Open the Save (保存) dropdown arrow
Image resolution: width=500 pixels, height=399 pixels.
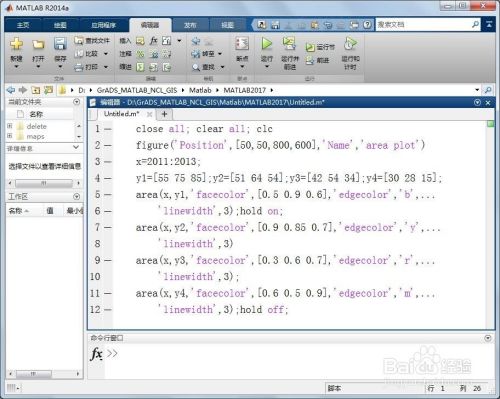(x=60, y=67)
